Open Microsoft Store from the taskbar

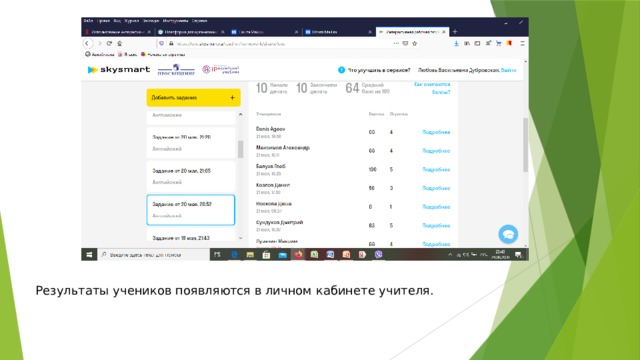(x=266, y=255)
